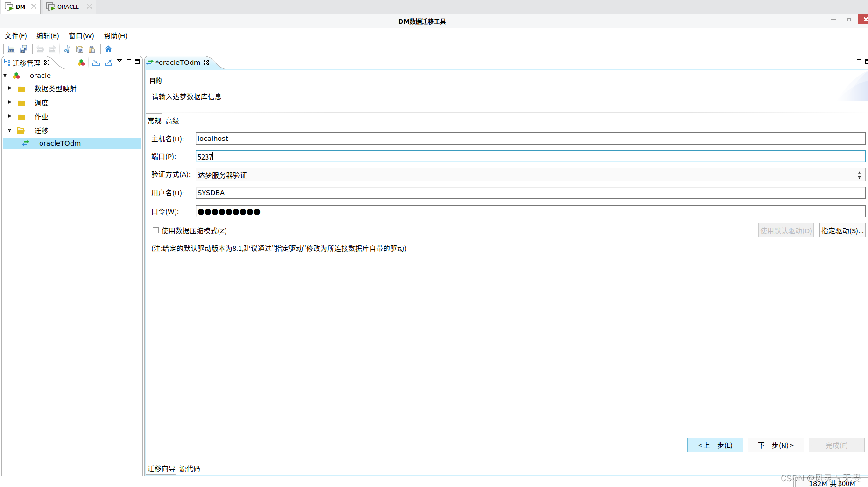Viewport: 868px width, 487px height.
Task: Maximize the 迁移管理 panel
Action: pos(137,61)
